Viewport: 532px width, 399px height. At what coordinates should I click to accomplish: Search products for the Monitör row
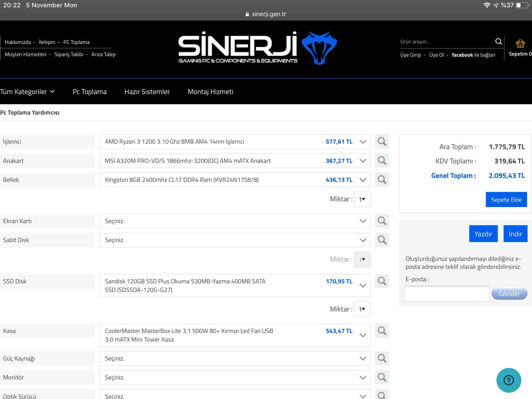pyautogui.click(x=382, y=377)
